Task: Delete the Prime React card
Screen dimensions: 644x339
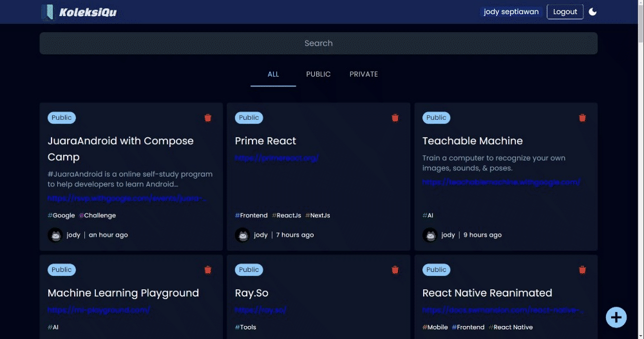Action: [395, 118]
